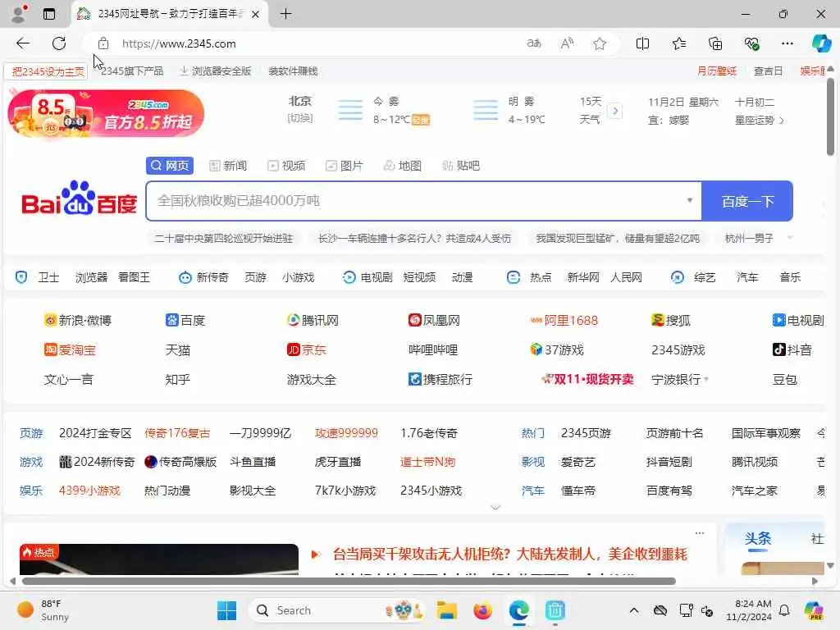Image resolution: width=840 pixels, height=630 pixels.
Task: Open Edge settings and more menu
Action: (x=787, y=43)
